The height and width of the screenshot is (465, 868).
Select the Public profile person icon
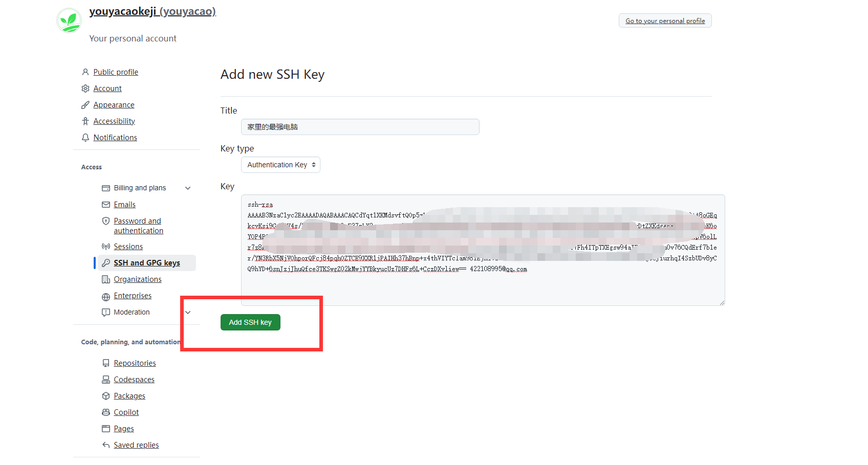(85, 72)
